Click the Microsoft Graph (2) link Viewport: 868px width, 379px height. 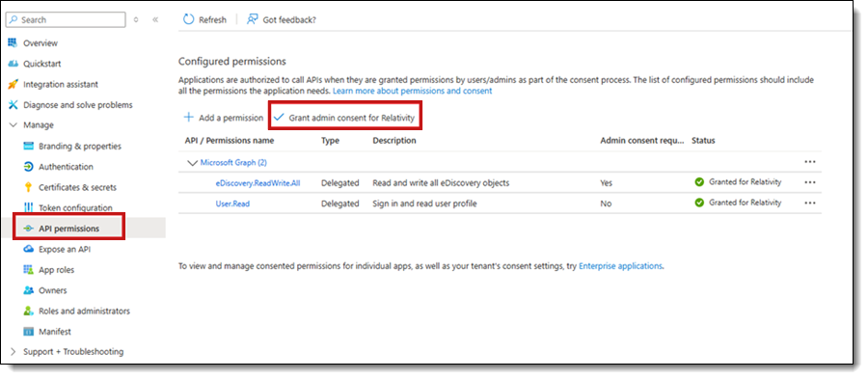234,163
